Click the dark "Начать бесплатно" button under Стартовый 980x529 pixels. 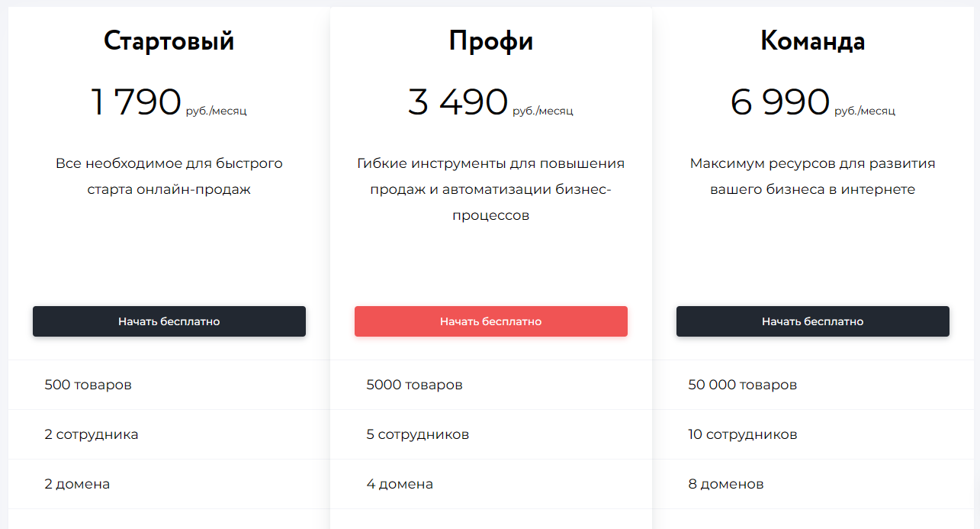169,321
